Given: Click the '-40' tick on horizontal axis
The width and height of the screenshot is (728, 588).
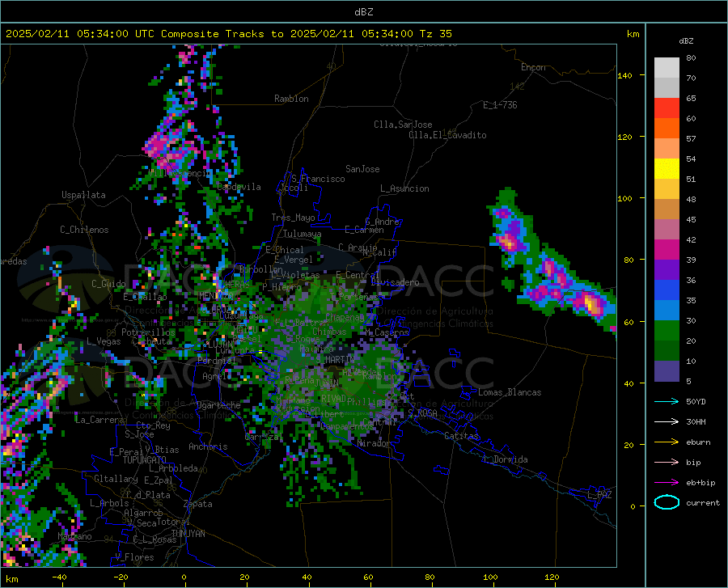Looking at the screenshot, I should (59, 577).
